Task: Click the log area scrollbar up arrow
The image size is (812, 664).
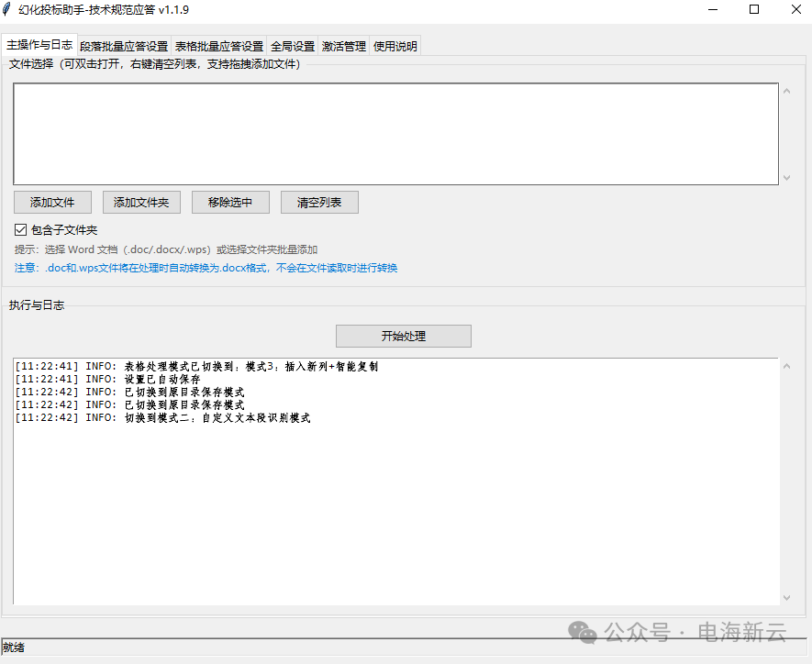Action: pyautogui.click(x=786, y=367)
